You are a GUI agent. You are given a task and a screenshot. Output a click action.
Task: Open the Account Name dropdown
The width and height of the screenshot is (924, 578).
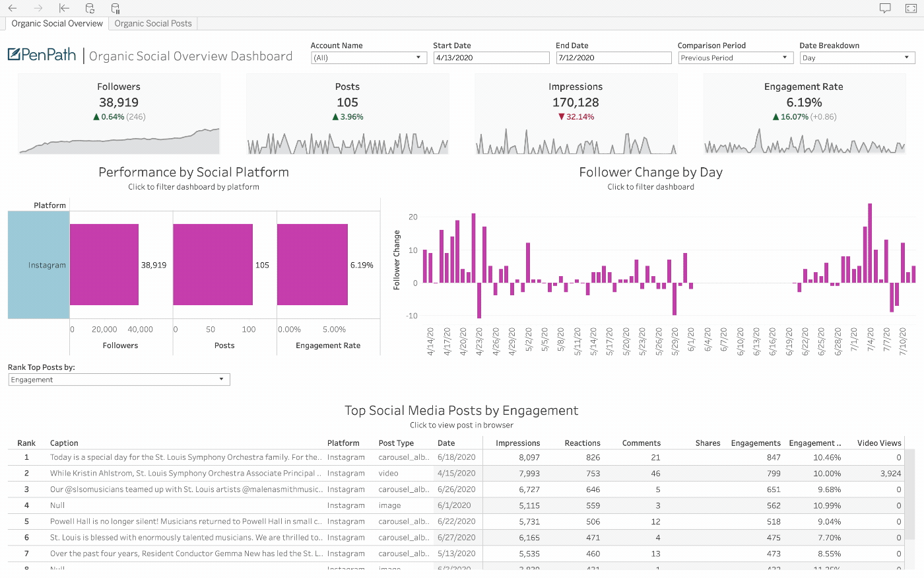(369, 58)
